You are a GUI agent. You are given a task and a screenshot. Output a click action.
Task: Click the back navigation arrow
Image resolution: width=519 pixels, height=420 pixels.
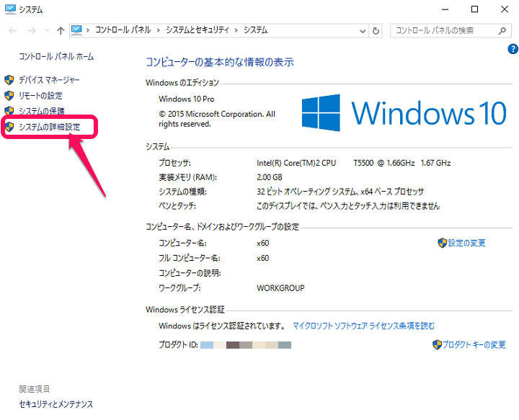coord(12,31)
